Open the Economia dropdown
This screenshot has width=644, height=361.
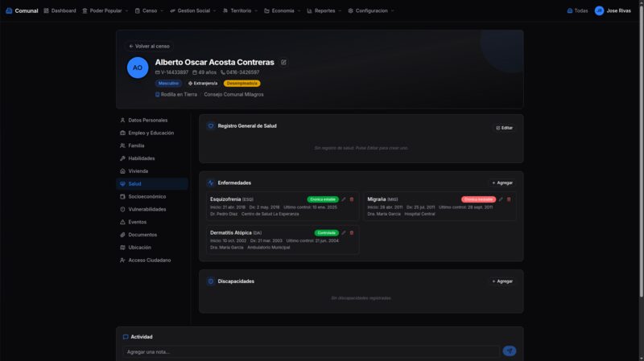coord(283,10)
